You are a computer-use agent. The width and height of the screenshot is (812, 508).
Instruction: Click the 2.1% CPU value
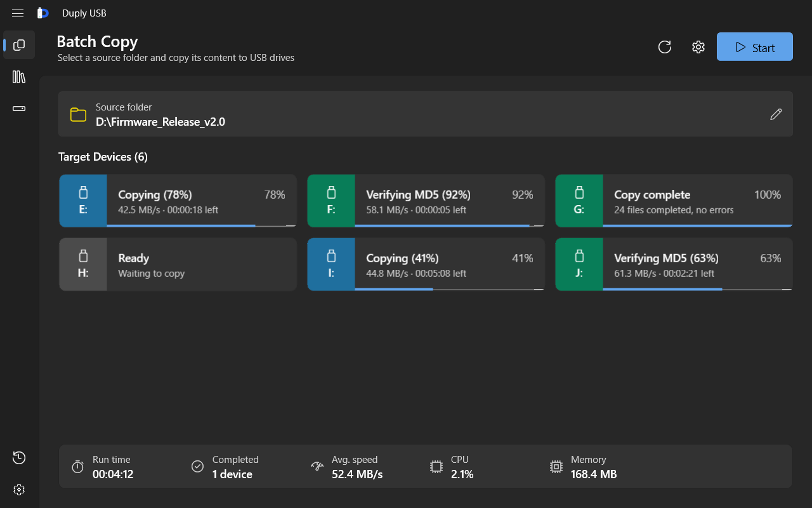pyautogui.click(x=462, y=474)
